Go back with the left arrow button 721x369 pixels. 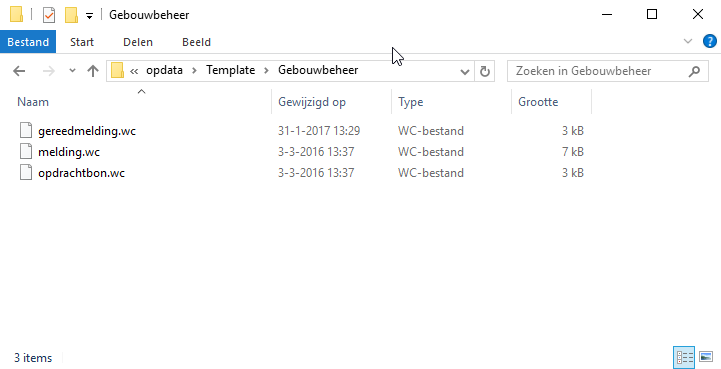point(19,71)
